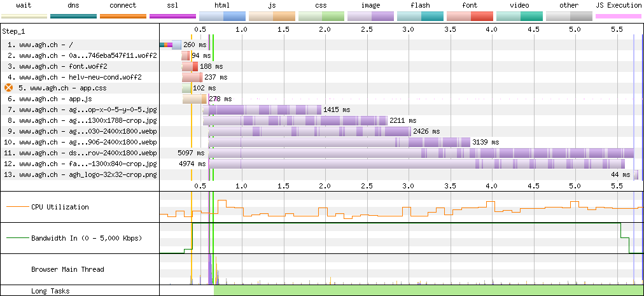The height and width of the screenshot is (296, 644).
Task: Click the 278 ms duration label
Action: coord(220,99)
